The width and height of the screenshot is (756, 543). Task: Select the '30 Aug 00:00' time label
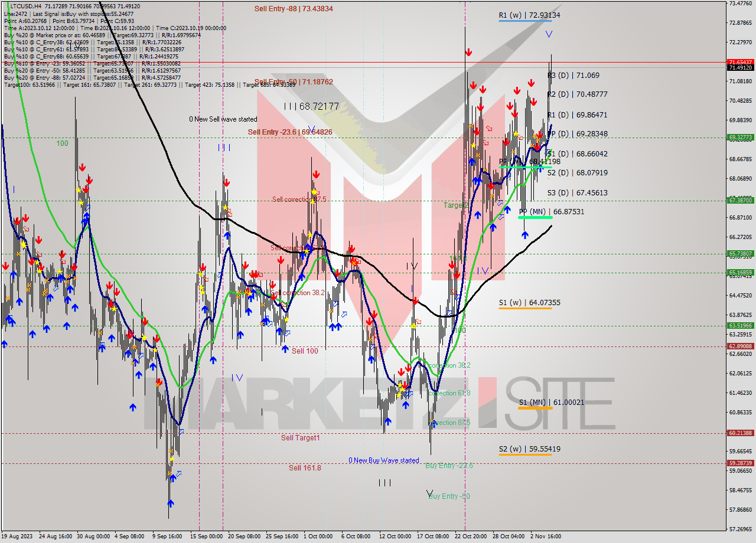click(93, 537)
